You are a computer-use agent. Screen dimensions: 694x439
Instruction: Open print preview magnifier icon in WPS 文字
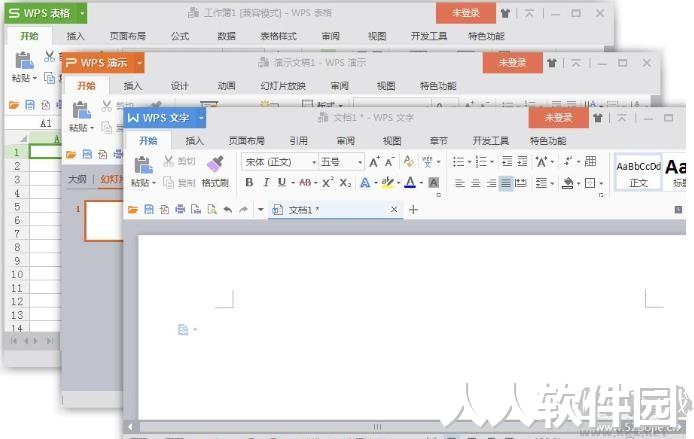point(212,209)
